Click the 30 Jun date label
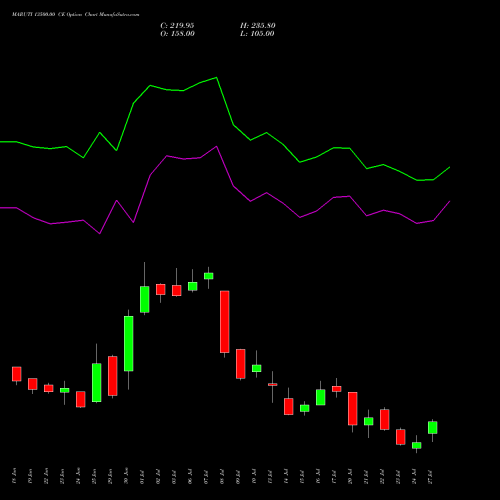 coord(126,476)
